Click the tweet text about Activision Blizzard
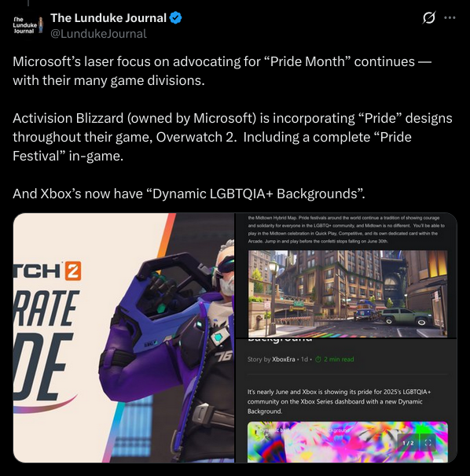This screenshot has height=476, width=470. click(233, 137)
